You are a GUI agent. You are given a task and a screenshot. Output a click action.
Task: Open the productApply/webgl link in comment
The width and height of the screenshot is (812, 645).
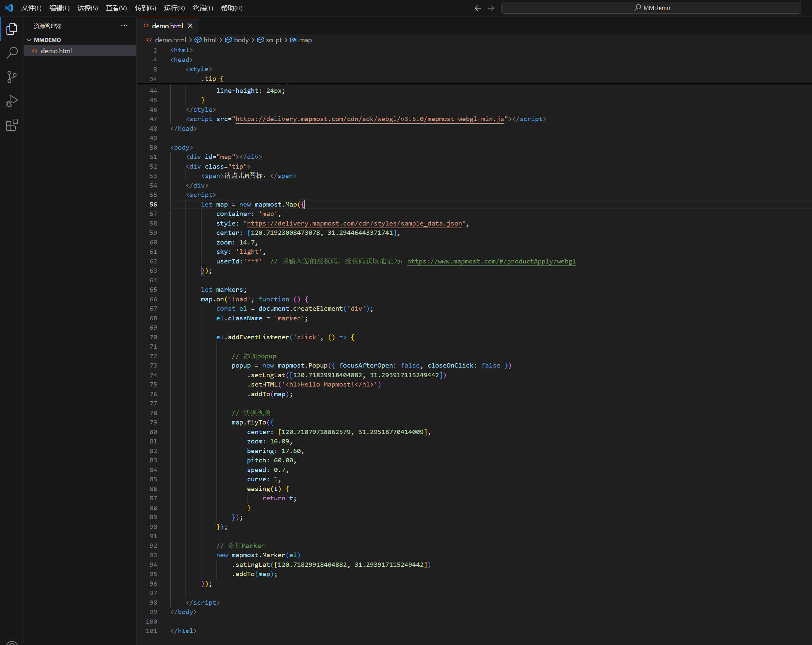[x=491, y=261]
